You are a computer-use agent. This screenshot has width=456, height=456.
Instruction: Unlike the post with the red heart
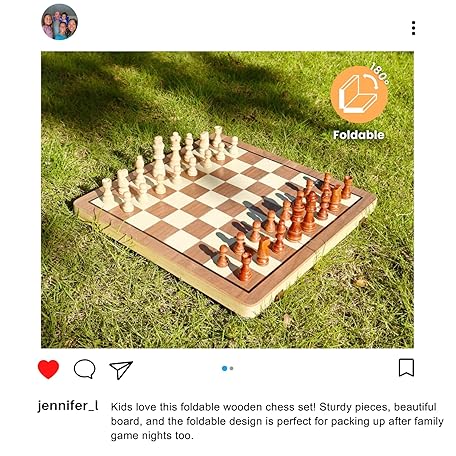pos(48,369)
